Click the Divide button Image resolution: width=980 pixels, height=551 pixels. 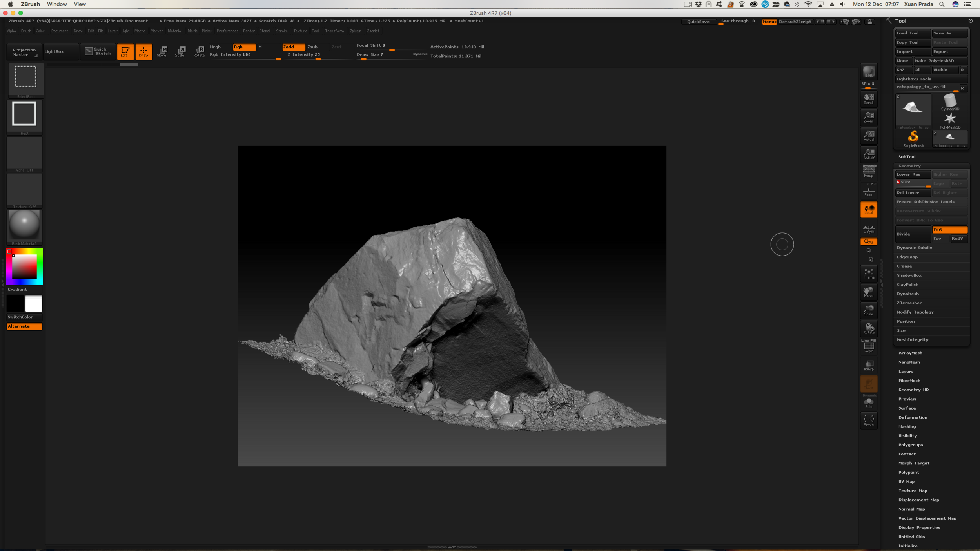pyautogui.click(x=912, y=234)
